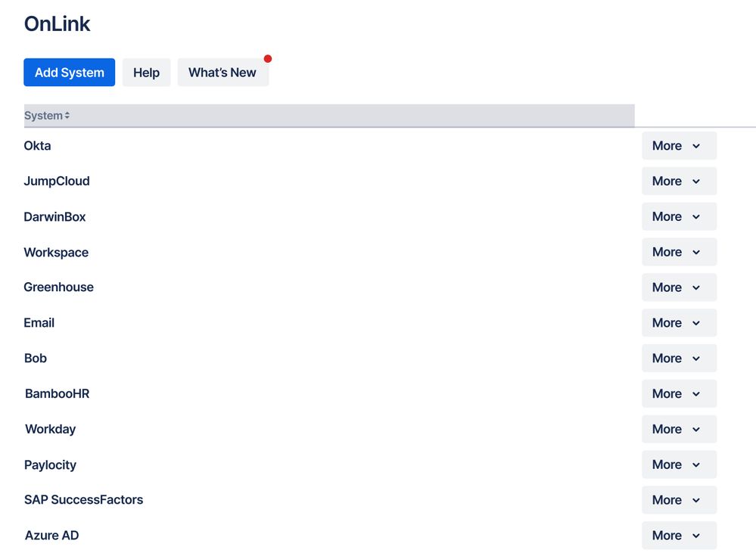Expand the More dropdown for BambooHR
This screenshot has width=756, height=559.
point(679,393)
